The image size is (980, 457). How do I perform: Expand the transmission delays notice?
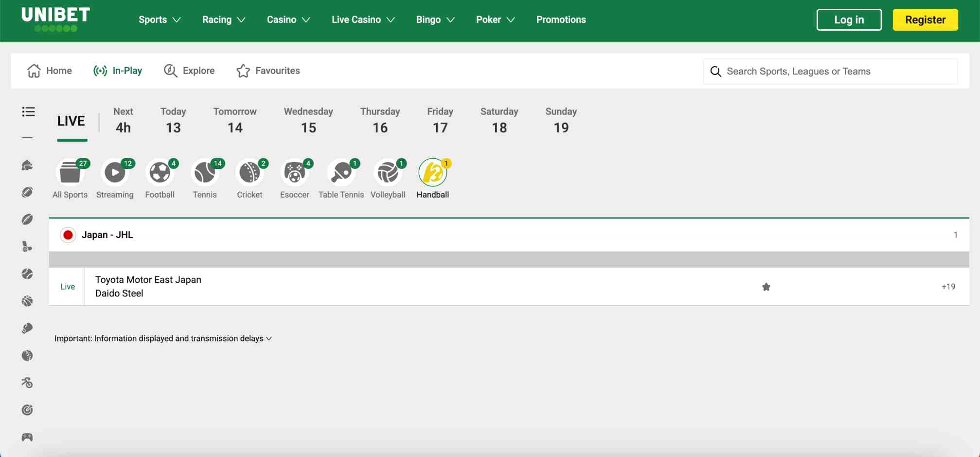click(x=268, y=338)
